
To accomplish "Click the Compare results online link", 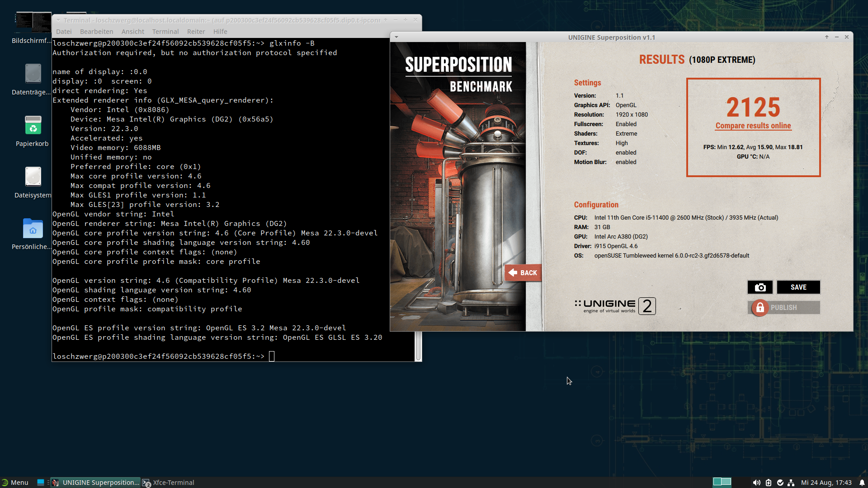I will coord(753,126).
